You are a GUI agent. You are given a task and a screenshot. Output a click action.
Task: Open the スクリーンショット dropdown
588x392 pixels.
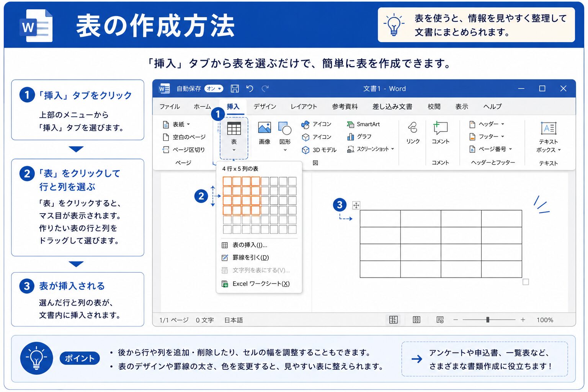point(370,149)
